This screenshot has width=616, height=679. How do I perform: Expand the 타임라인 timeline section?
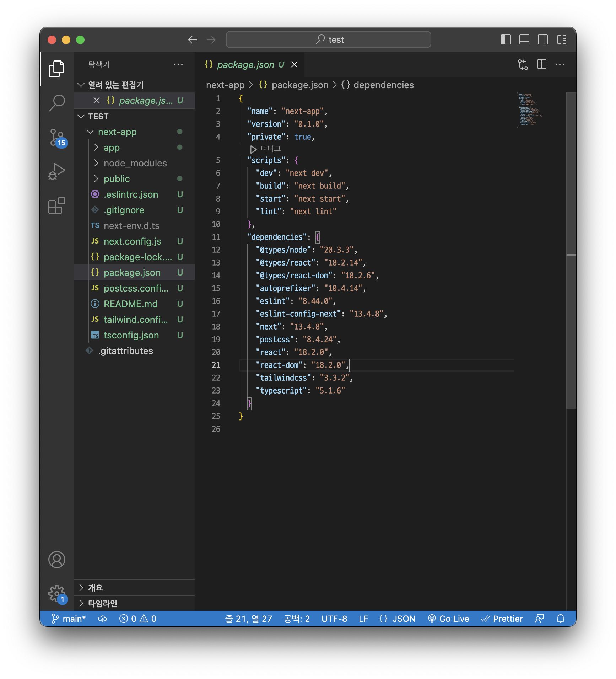134,603
